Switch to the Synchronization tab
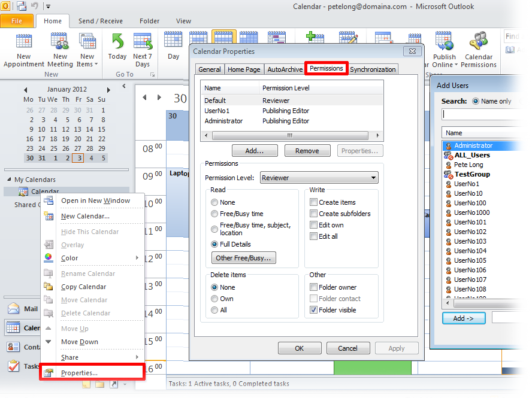Screen dimensions: 532x398 [373, 69]
